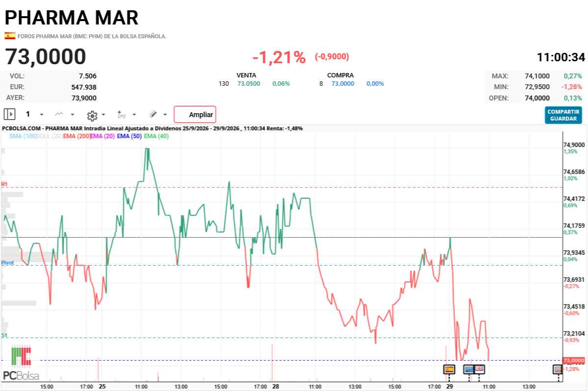Click the OPEN value 74,0000

click(537, 98)
